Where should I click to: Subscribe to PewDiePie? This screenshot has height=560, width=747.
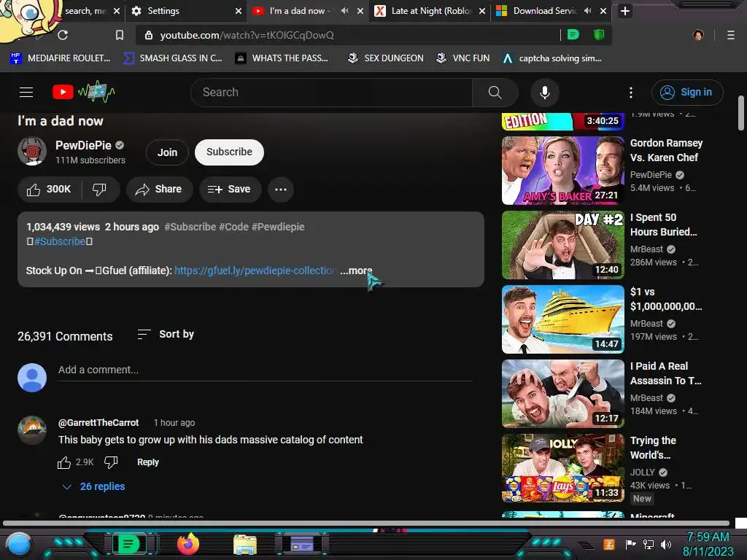click(229, 152)
